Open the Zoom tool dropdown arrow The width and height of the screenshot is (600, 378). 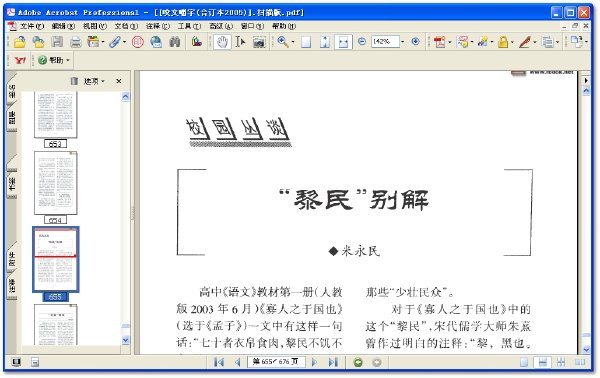[x=293, y=42]
